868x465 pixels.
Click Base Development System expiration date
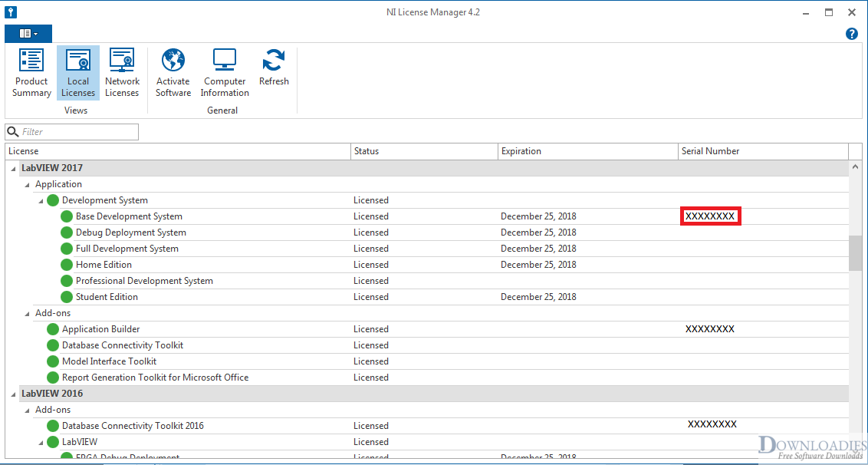[538, 216]
